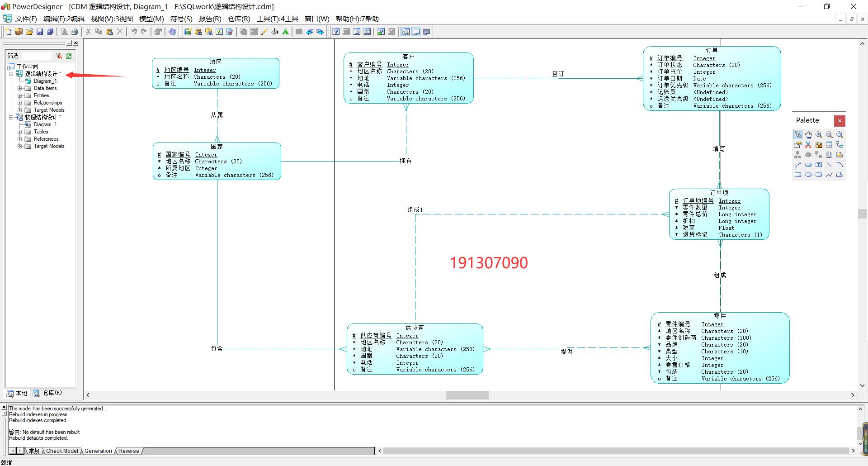Click the Print icon in the toolbar
The image size is (868, 466).
(x=75, y=32)
